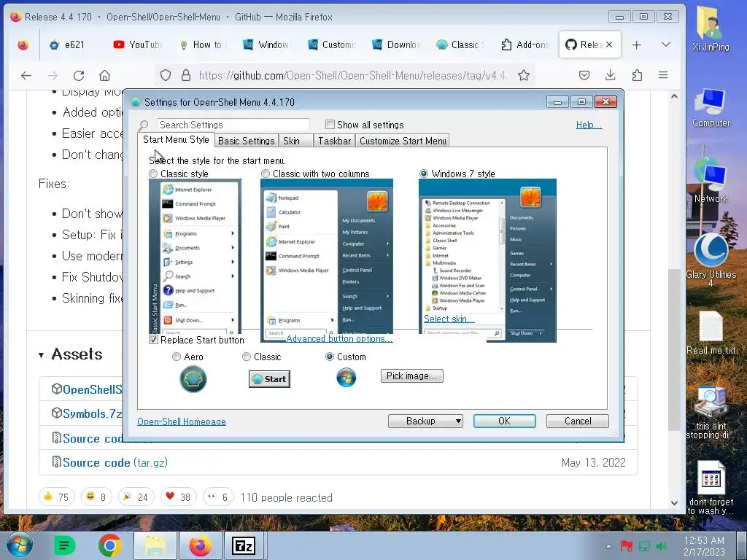Open the Save to Pocket icon
This screenshot has width=747, height=560.
[584, 75]
